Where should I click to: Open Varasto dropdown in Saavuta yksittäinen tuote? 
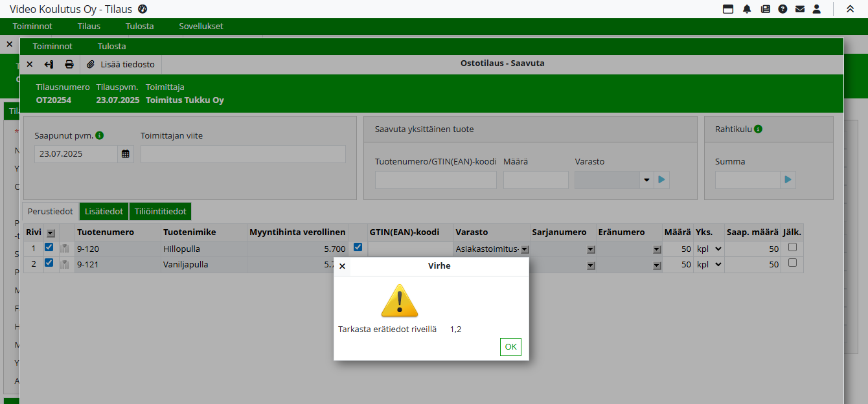(x=646, y=180)
